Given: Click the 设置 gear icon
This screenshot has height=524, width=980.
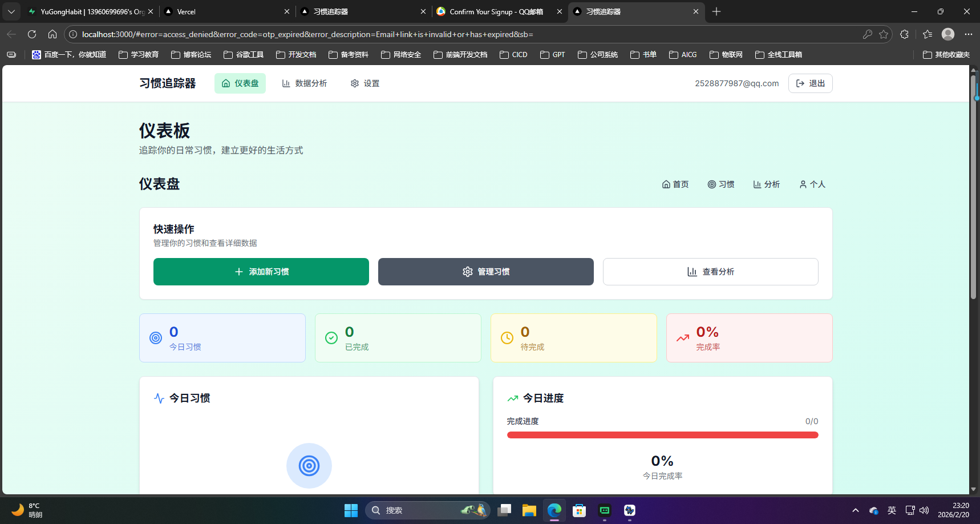Looking at the screenshot, I should (354, 83).
